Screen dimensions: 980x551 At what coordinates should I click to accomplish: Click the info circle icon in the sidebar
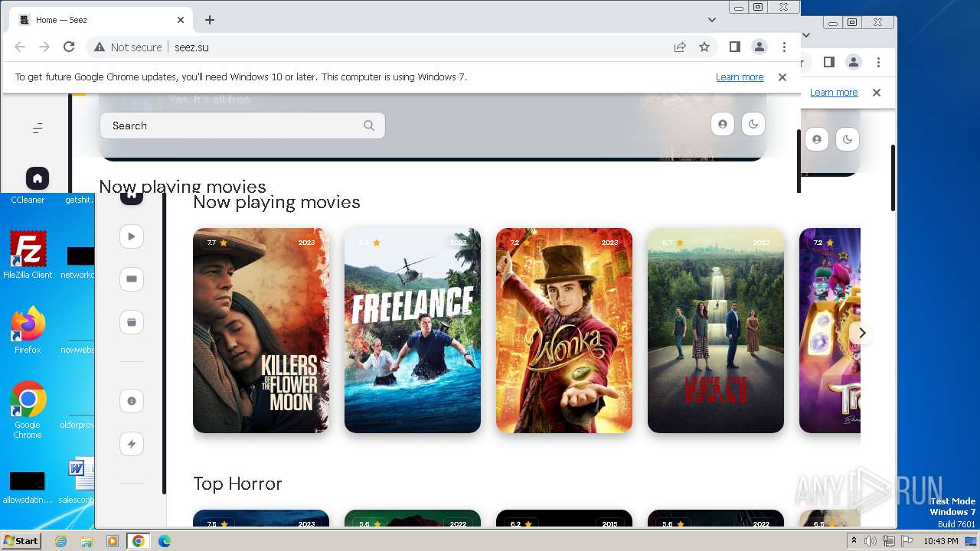[132, 401]
